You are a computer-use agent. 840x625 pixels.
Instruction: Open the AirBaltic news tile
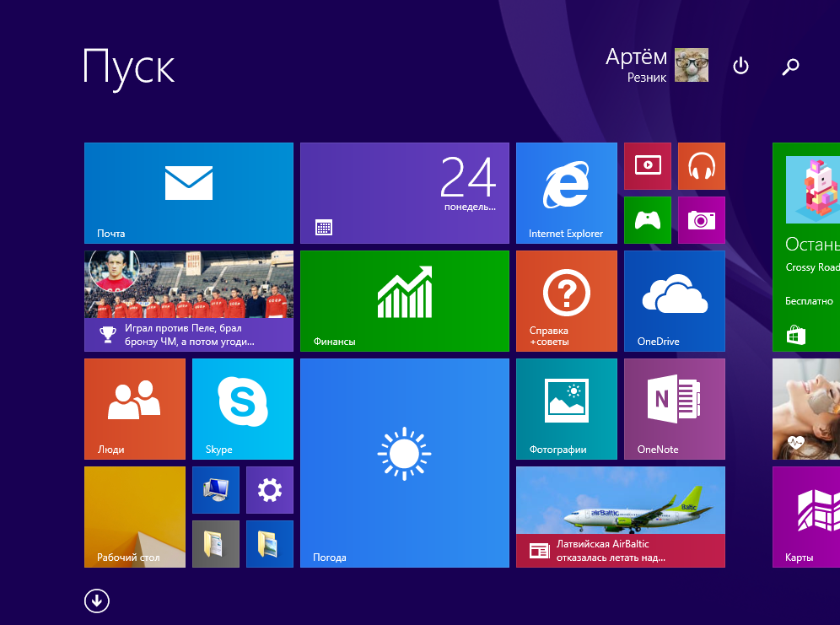pos(621,517)
